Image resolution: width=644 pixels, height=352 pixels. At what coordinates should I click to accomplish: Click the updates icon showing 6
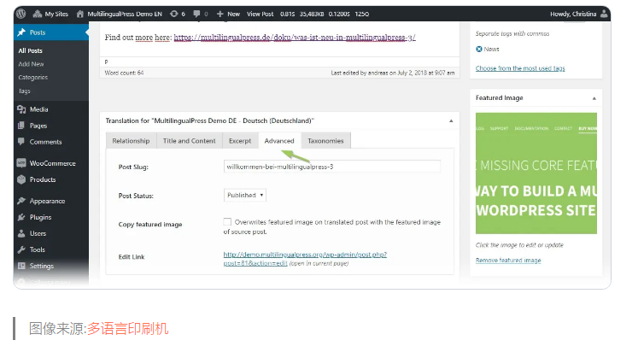click(x=174, y=14)
